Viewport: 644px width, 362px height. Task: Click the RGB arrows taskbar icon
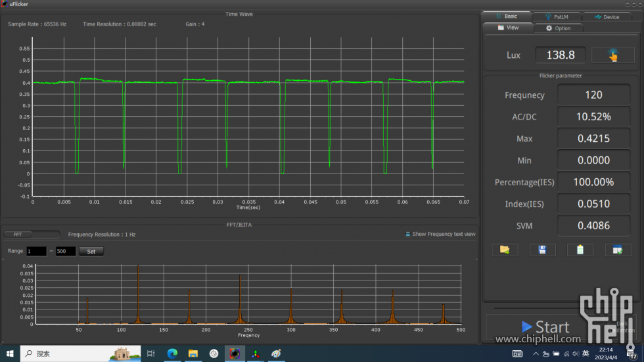(x=256, y=353)
